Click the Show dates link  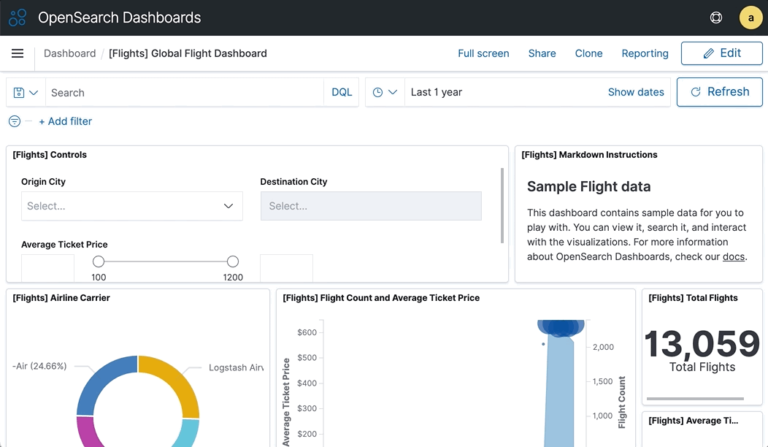636,92
